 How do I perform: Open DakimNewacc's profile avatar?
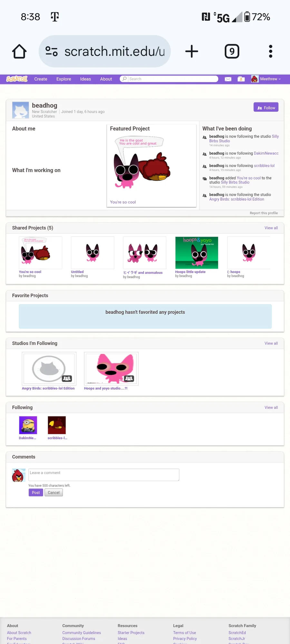28,425
